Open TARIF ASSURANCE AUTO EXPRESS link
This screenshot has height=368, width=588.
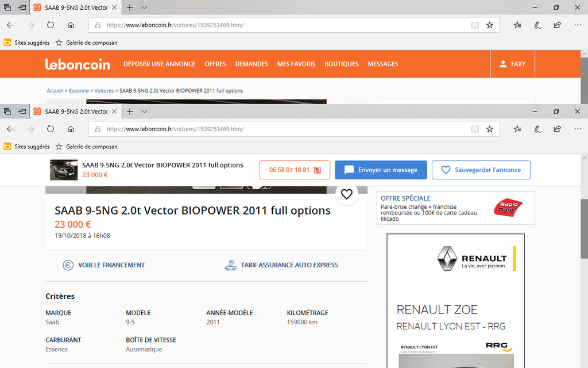pyautogui.click(x=281, y=265)
